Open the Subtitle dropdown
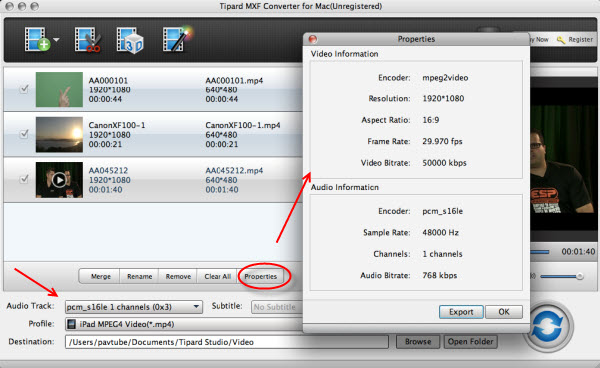Screen dimensions: 600x368 (277, 307)
